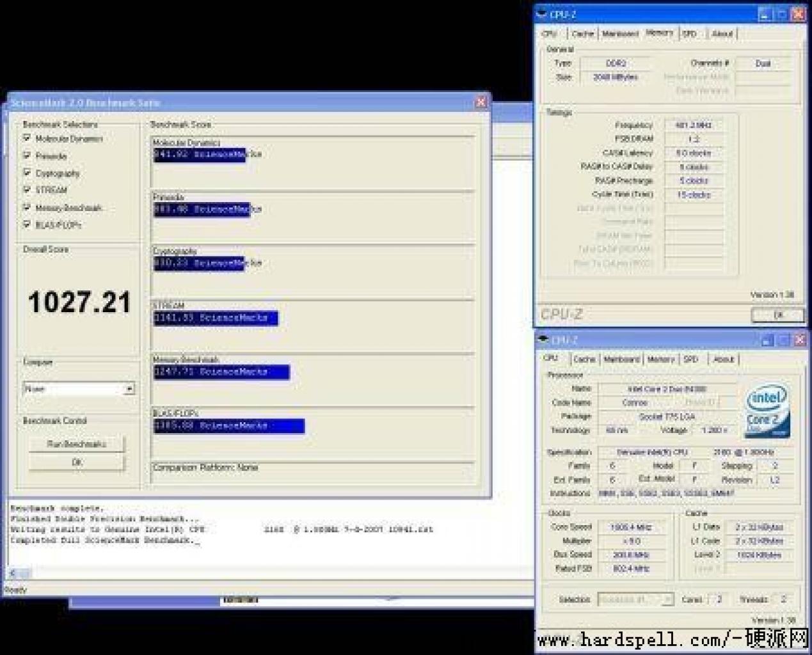The height and width of the screenshot is (655, 812).
Task: Click the console horizontal scrollbar left arrow
Action: (x=13, y=573)
